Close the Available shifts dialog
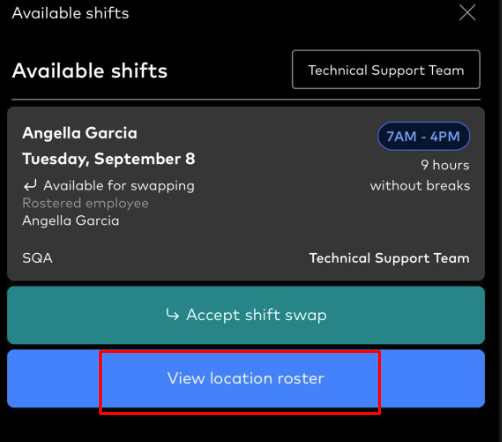The height and width of the screenshot is (442, 502). coord(467,13)
